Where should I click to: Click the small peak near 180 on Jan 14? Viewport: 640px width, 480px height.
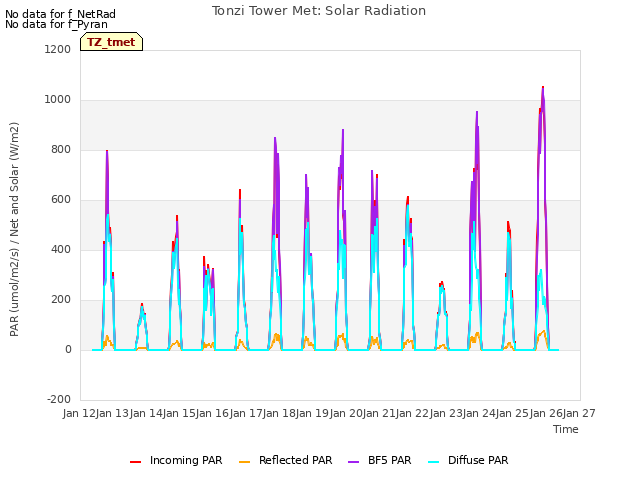pos(142,304)
